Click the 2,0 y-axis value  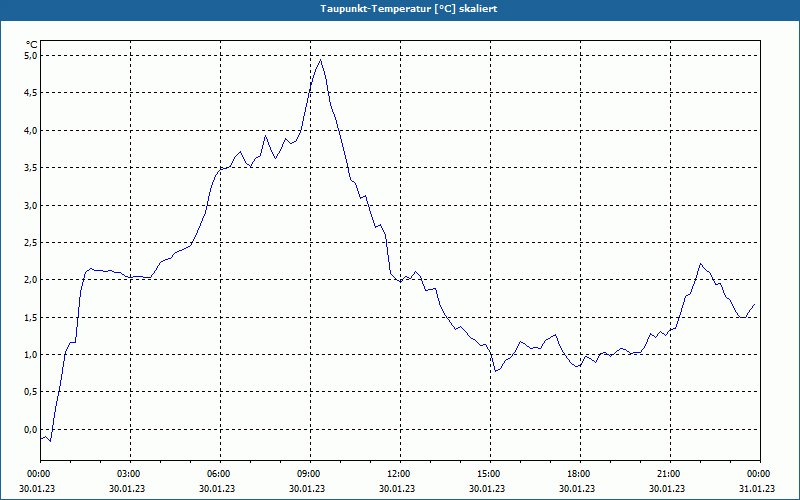pyautogui.click(x=31, y=280)
